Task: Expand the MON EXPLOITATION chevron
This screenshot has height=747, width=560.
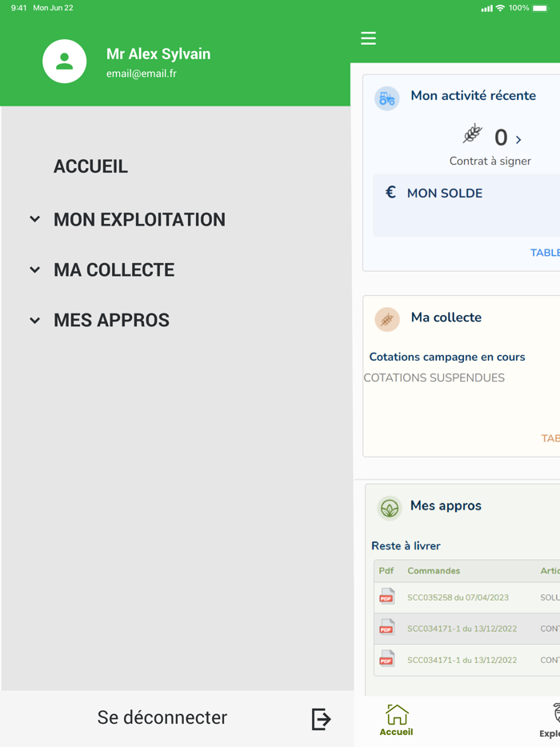Action: tap(34, 219)
